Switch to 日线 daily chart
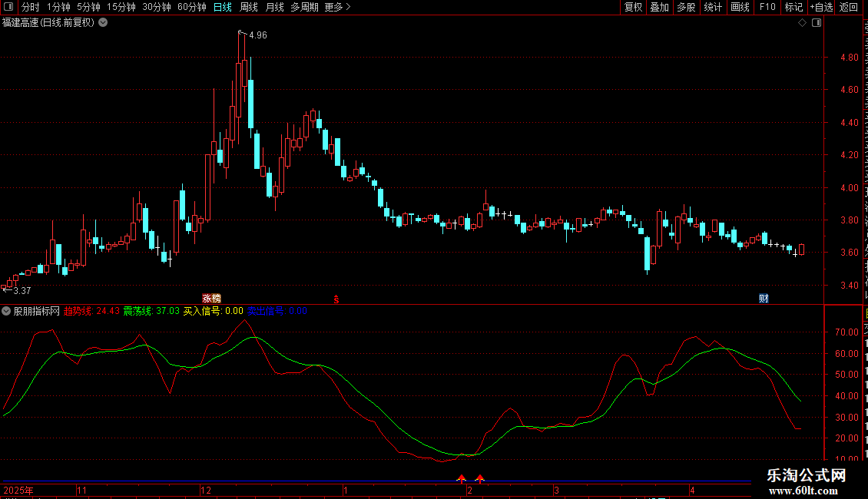Image resolution: width=868 pixels, height=499 pixels. pyautogui.click(x=223, y=7)
